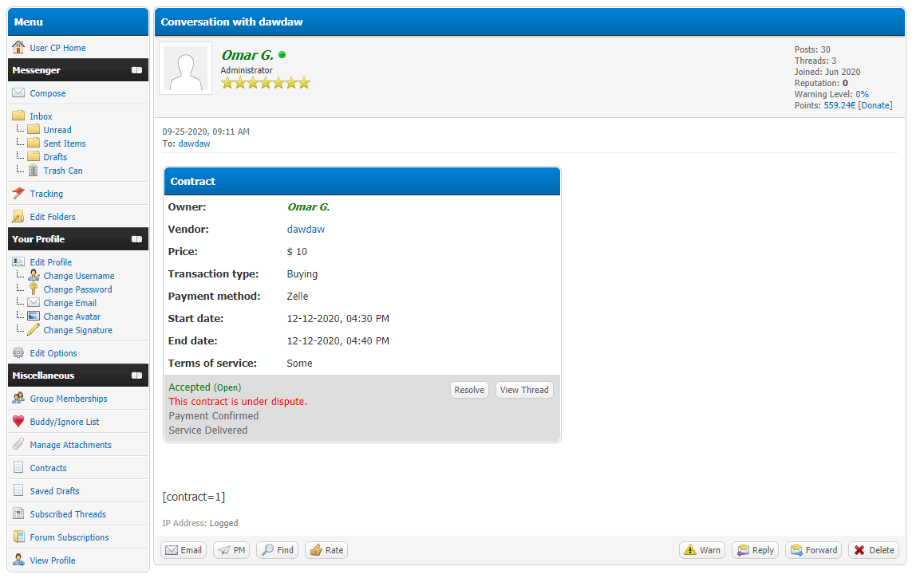The height and width of the screenshot is (578, 924).
Task: Click the Compose envelope icon
Action: tap(18, 93)
